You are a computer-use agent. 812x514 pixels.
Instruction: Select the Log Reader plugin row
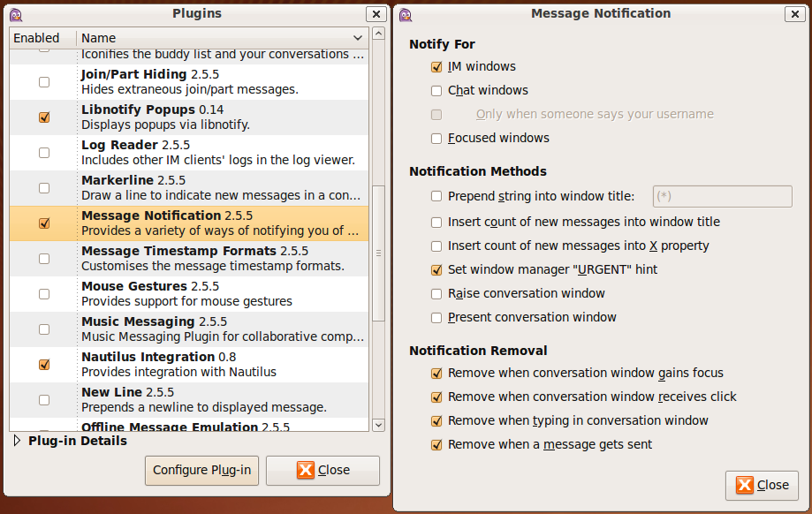pos(189,153)
